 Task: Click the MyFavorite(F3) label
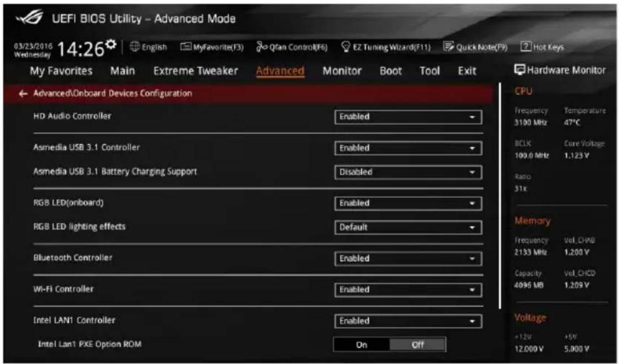pos(218,47)
